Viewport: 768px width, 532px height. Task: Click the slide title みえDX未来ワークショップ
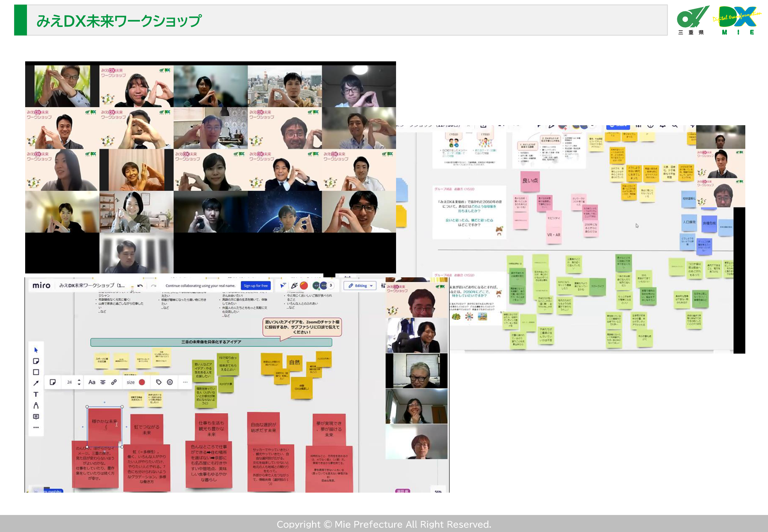tap(119, 21)
